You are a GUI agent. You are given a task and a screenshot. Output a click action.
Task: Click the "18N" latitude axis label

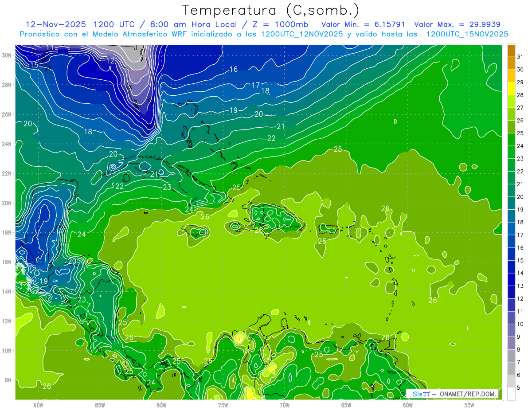(x=7, y=232)
